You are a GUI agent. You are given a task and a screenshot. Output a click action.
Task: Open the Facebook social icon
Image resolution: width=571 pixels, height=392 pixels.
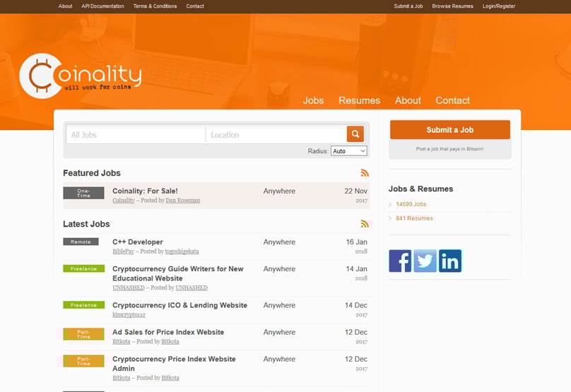click(x=400, y=261)
